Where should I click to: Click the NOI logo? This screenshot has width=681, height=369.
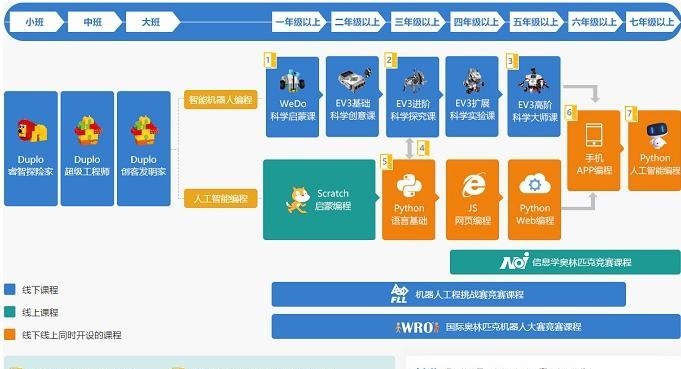(514, 261)
